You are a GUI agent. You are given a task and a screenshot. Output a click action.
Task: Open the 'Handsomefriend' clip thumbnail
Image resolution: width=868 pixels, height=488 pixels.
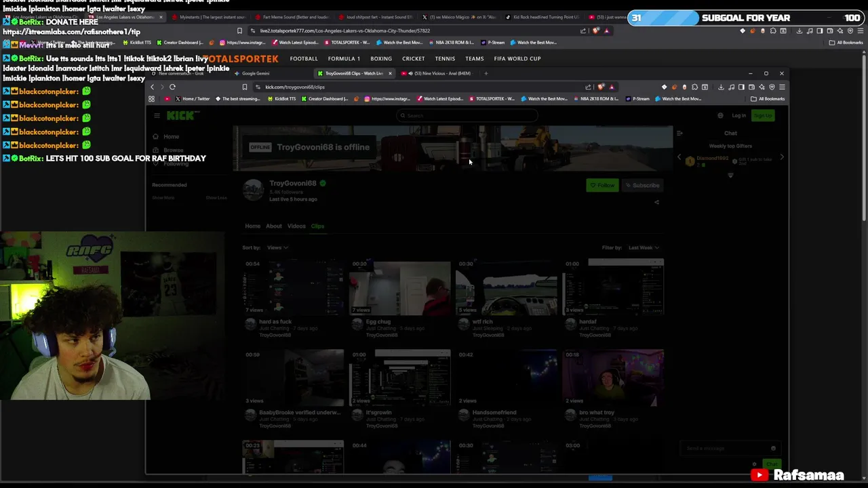click(507, 378)
